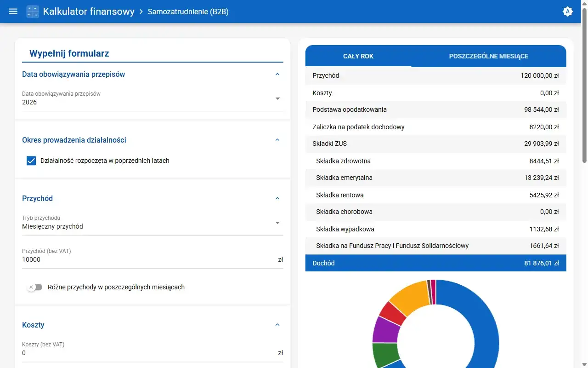Click the Zaliczka na podatek dochodowy label
588x368 pixels.
358,127
